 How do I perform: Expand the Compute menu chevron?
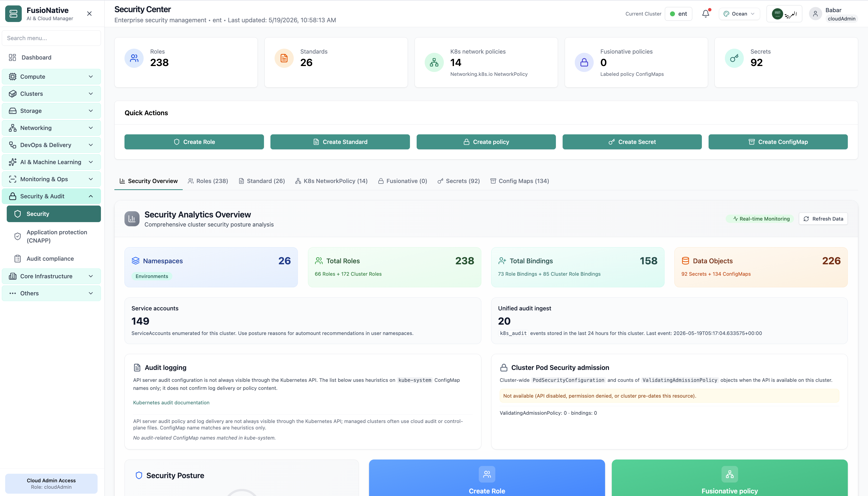[91, 77]
